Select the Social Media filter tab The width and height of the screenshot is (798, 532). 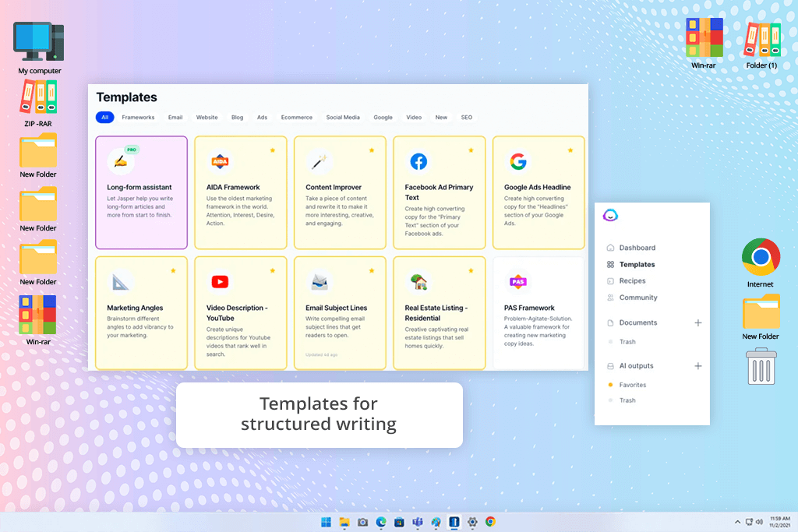point(343,117)
